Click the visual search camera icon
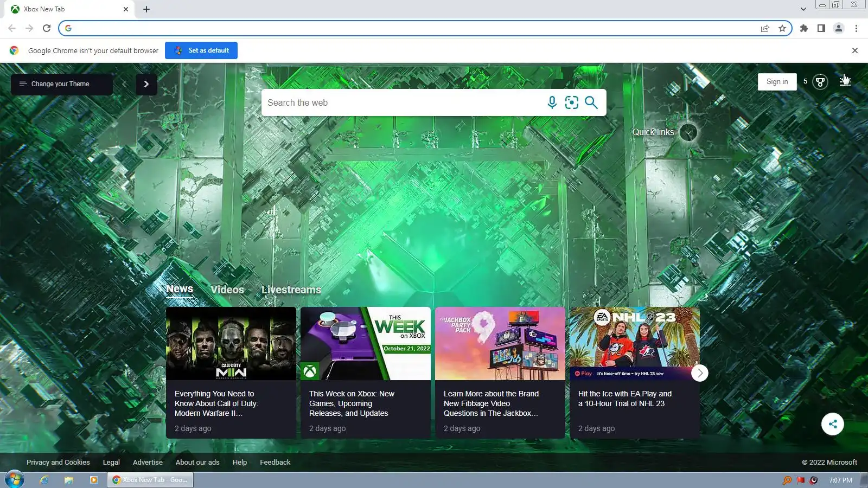 click(x=572, y=102)
